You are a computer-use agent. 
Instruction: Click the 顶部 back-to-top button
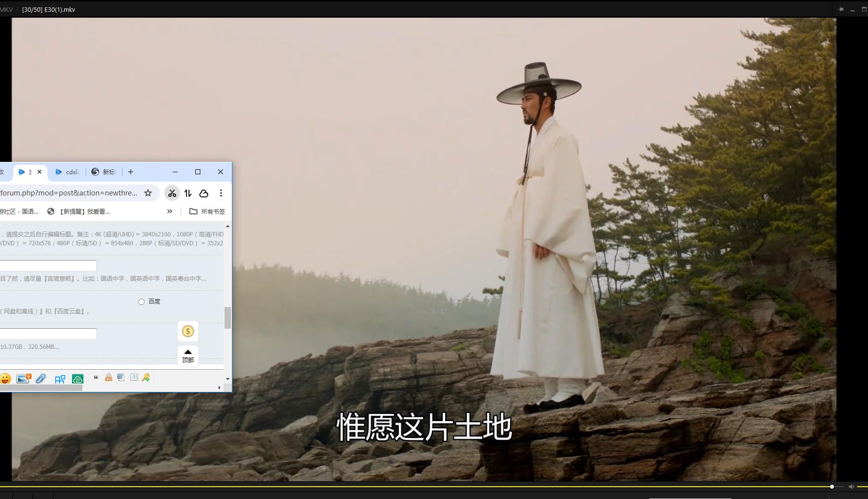point(188,355)
